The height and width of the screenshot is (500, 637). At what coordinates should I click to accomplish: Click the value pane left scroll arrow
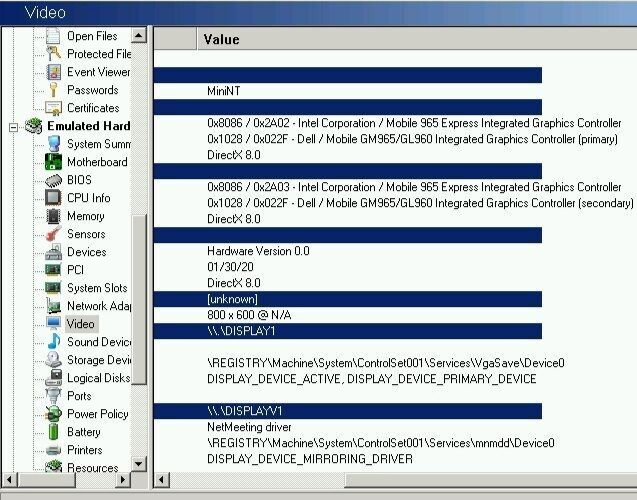coord(162,480)
